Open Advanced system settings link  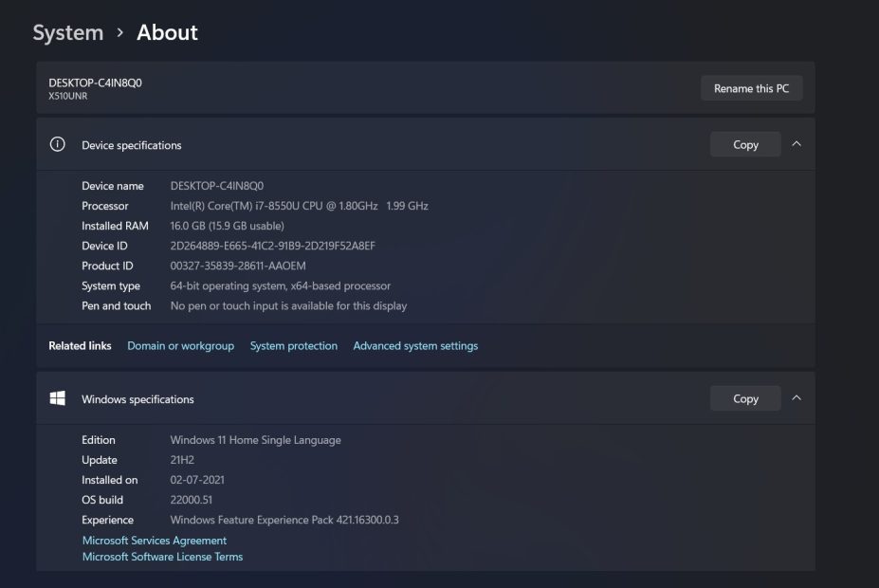point(415,346)
